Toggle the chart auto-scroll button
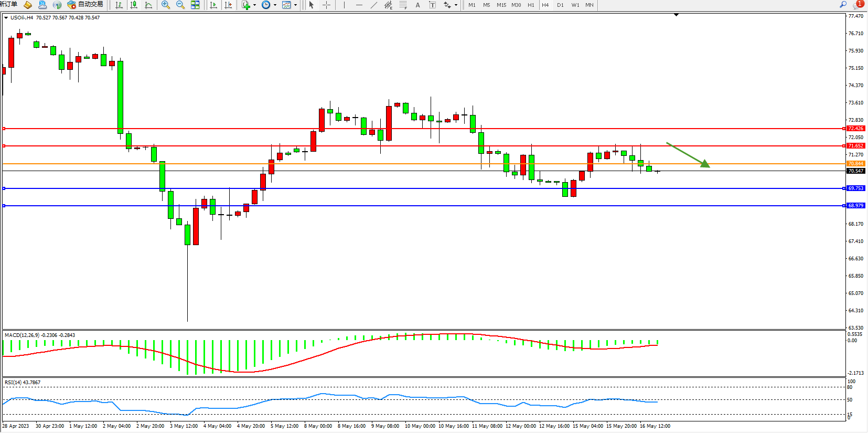868x433 pixels. point(213,5)
